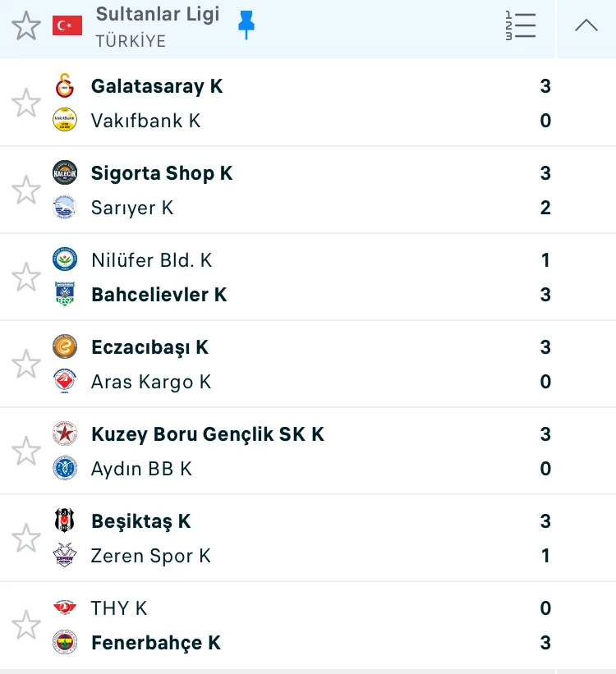Click the Zeren Spor K team name
The width and height of the screenshot is (616, 674).
pos(151,556)
